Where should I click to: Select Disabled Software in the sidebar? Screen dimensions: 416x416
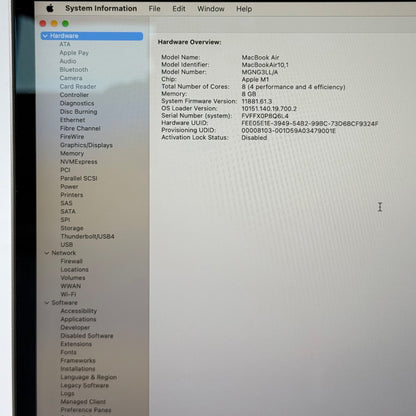click(x=87, y=336)
